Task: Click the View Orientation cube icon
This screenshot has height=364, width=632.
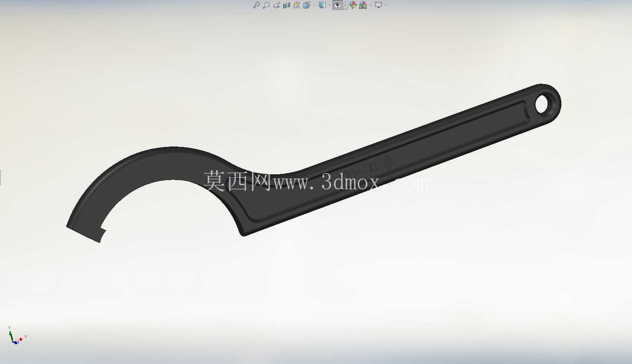Action: click(x=307, y=5)
